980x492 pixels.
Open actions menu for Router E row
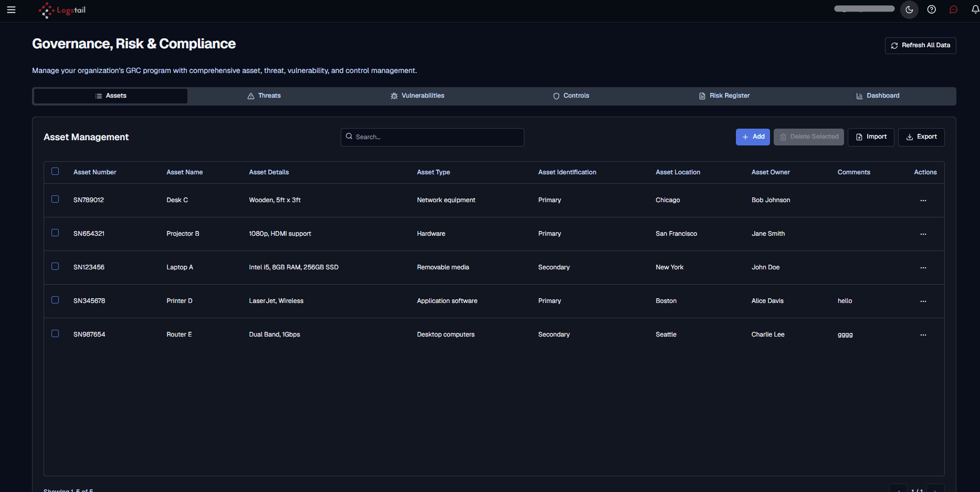[923, 335]
